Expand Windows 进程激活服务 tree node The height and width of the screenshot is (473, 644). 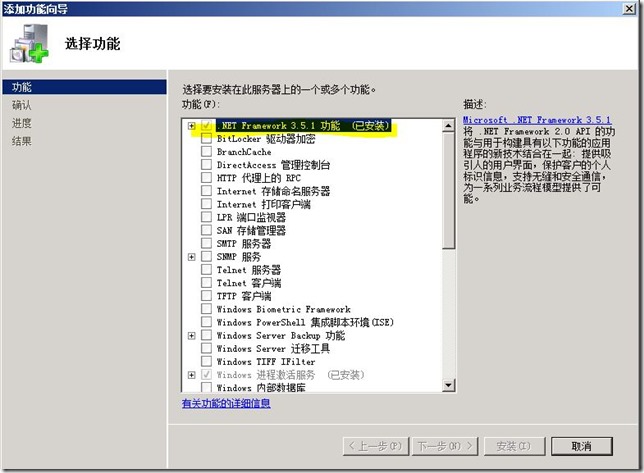click(191, 375)
